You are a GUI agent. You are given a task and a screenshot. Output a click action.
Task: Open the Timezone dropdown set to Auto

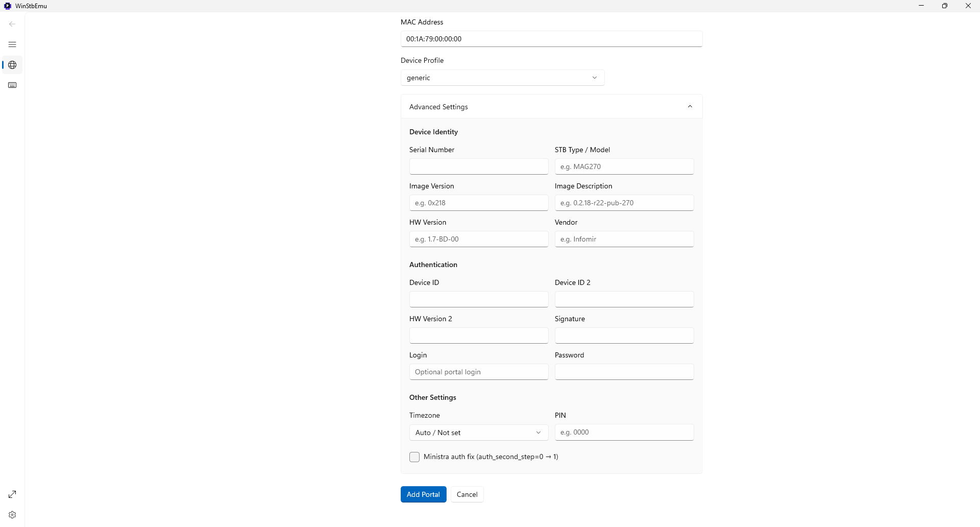pyautogui.click(x=479, y=433)
